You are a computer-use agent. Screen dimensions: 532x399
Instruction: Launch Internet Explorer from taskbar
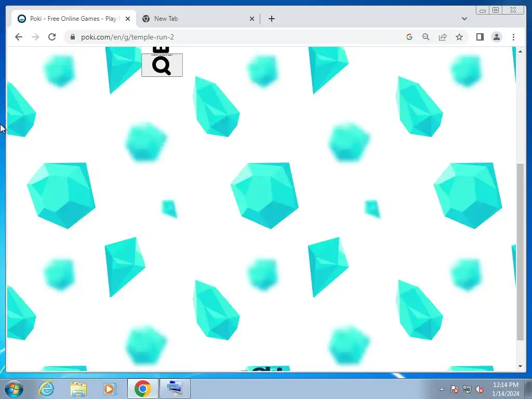pos(46,389)
